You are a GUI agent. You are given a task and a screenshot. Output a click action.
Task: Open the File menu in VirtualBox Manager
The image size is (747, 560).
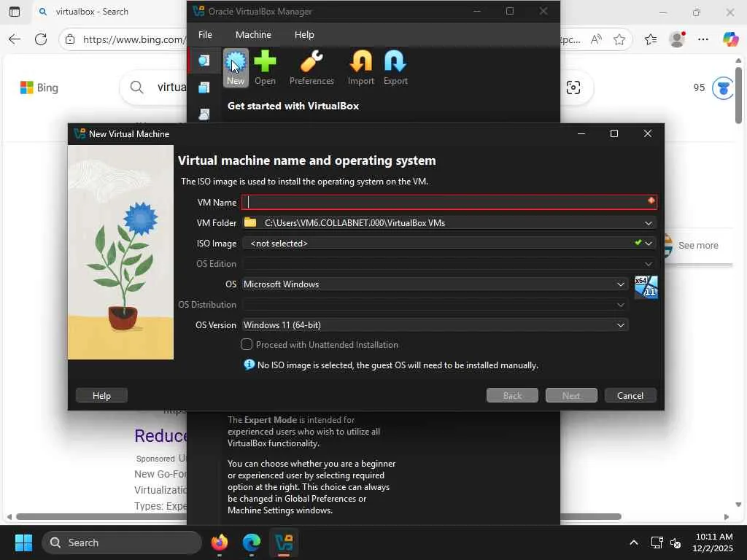tap(205, 35)
